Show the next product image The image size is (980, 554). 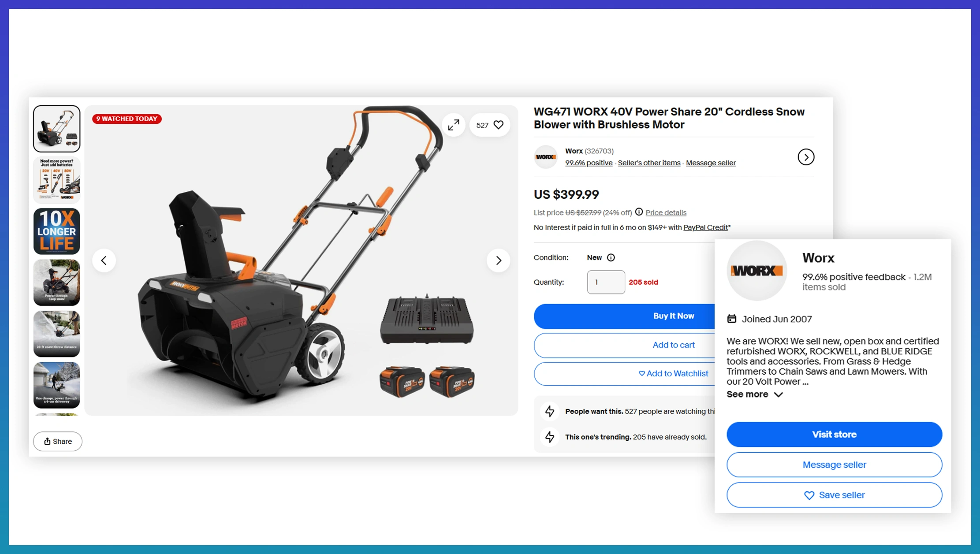(498, 260)
